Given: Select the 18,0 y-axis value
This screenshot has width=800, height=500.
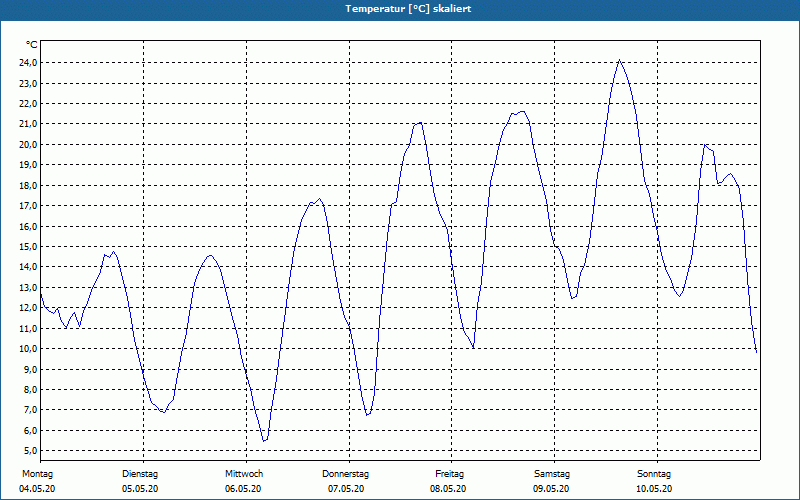Looking at the screenshot, I should [28, 185].
